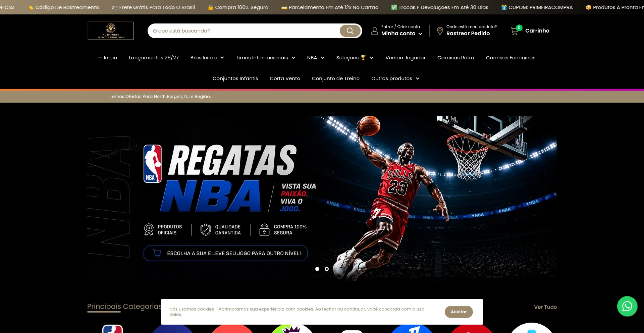Click the Regatas NBA banner image
644x333 pixels.
pos(322,199)
